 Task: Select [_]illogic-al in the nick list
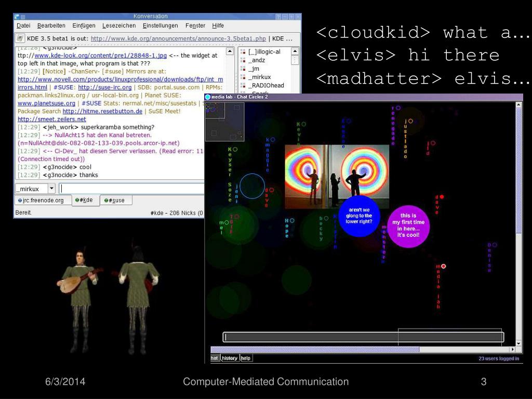click(264, 52)
